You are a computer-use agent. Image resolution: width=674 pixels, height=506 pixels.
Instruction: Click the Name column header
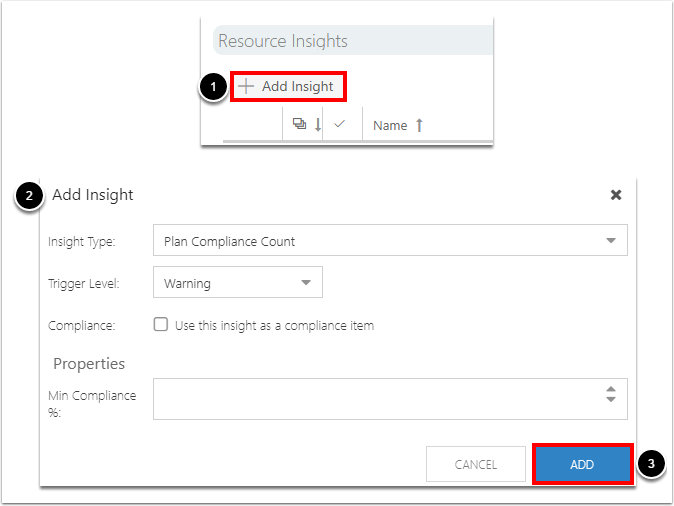tap(390, 126)
